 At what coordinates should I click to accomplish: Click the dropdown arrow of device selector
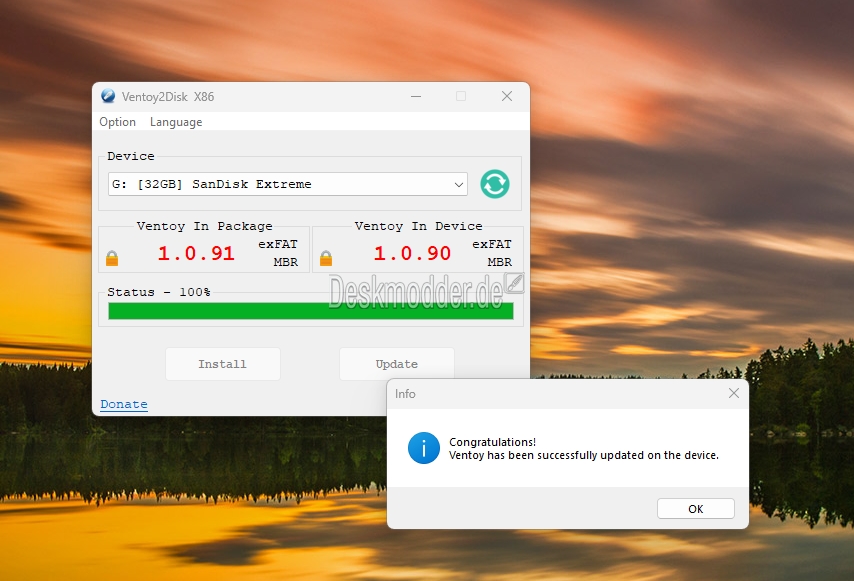pos(459,185)
